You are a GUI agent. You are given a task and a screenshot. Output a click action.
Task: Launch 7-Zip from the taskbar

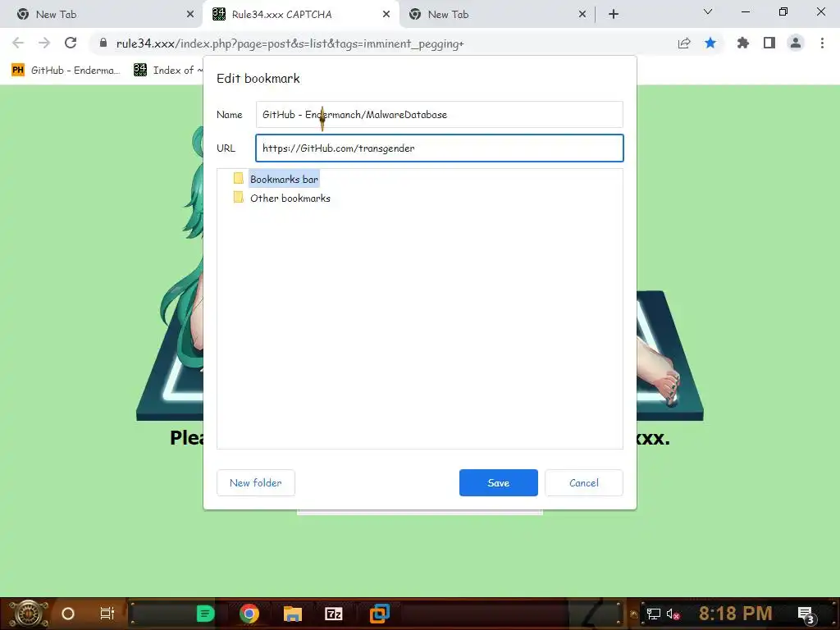334,614
